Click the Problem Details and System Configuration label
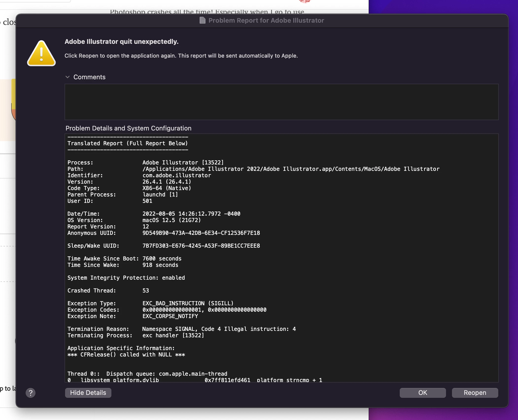Viewport: 518px width, 420px height. (128, 128)
